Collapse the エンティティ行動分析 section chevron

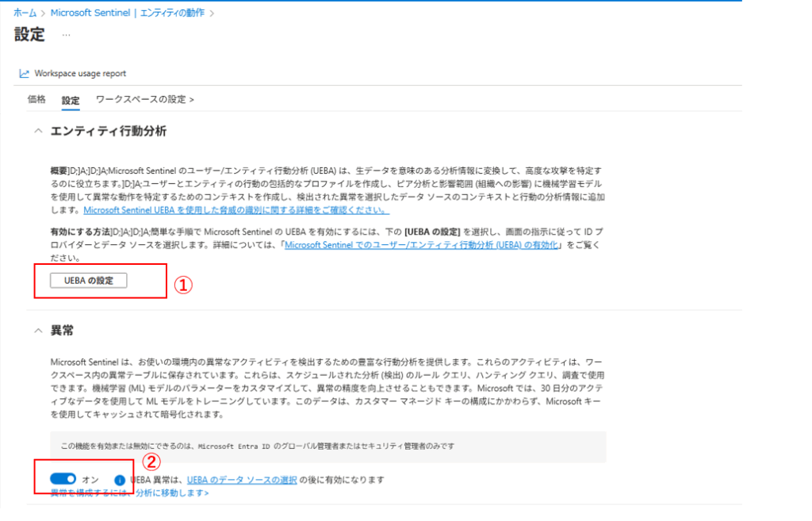(37, 131)
